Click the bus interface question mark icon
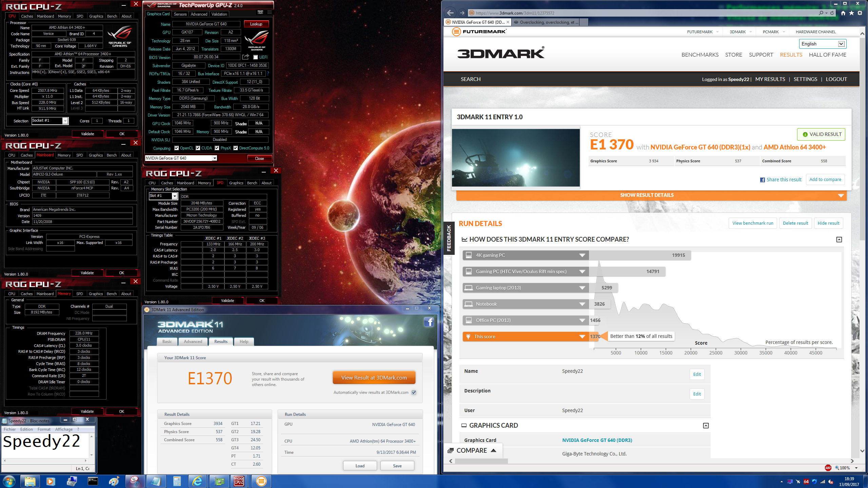Viewport: 868px width, 488px height. tap(268, 74)
